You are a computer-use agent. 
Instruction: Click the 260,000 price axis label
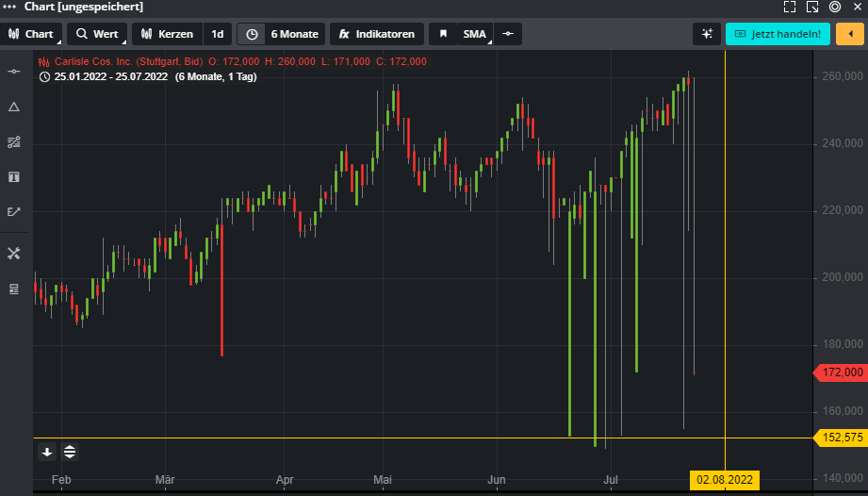point(843,76)
